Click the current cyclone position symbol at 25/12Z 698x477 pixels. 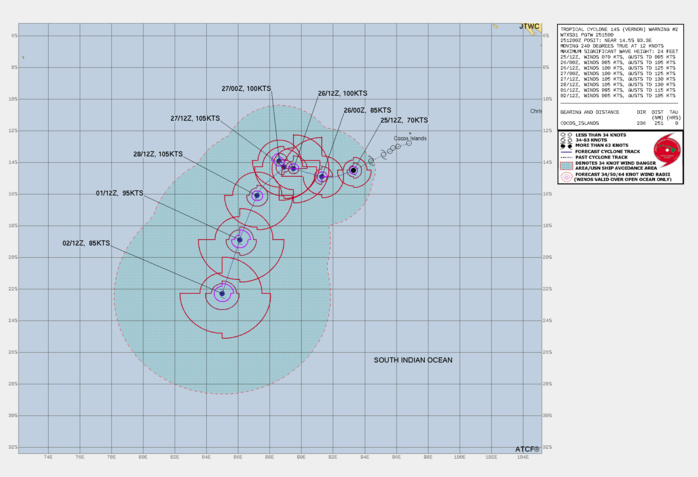[x=354, y=171]
